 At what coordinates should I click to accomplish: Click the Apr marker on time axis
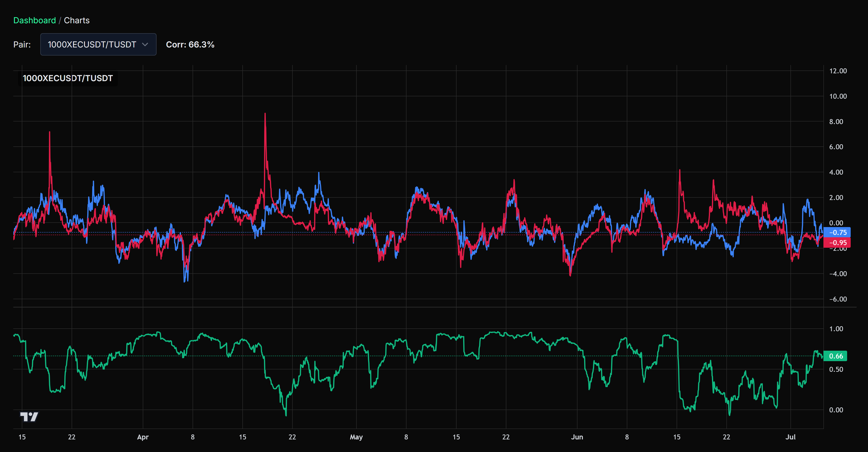point(143,437)
